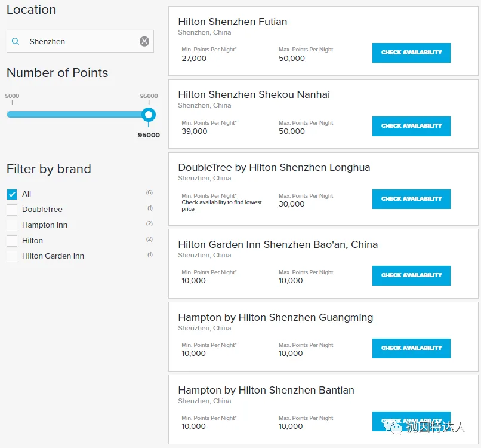Click the Number of Points heading

(x=57, y=73)
